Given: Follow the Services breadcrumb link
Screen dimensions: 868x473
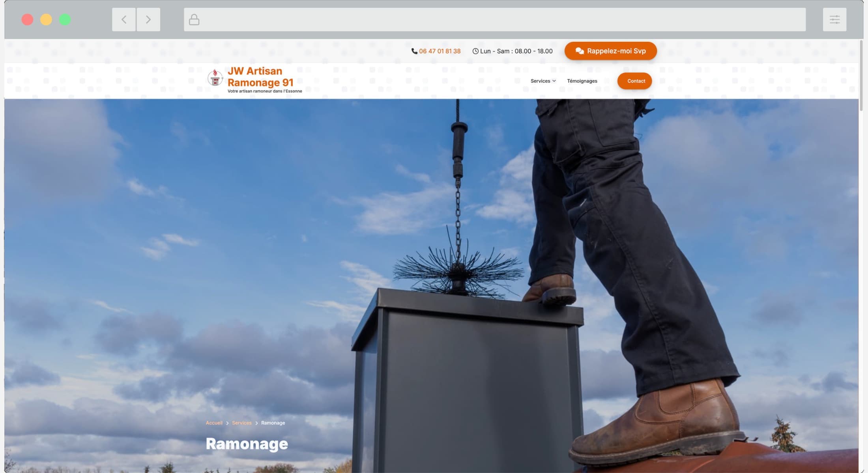Looking at the screenshot, I should (x=241, y=423).
